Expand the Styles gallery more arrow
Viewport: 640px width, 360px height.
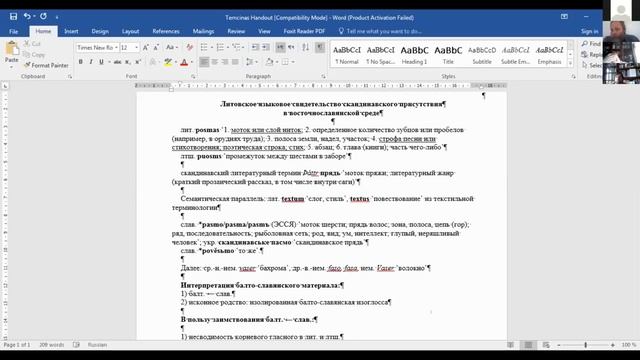pyautogui.click(x=570, y=63)
